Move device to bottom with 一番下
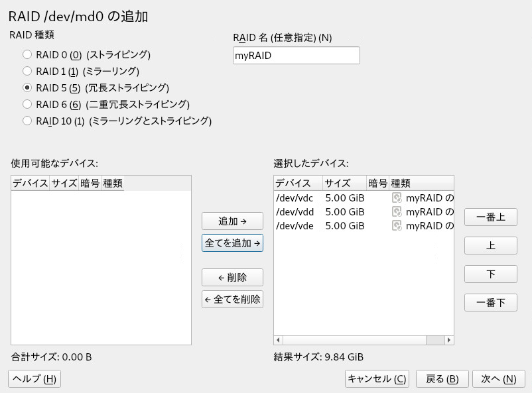Image resolution: width=532 pixels, height=393 pixels. pos(491,302)
